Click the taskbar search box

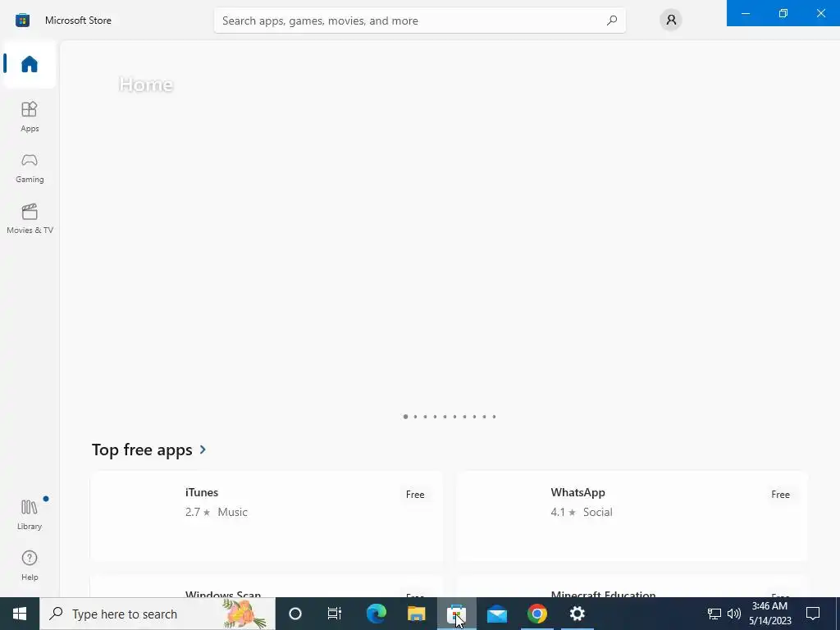157,614
